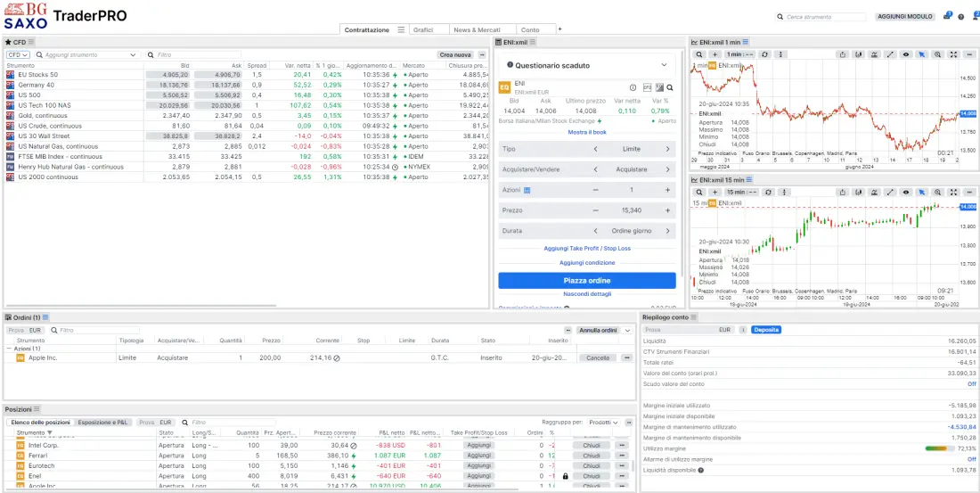Viewport: 980px width, 493px height.
Task: Toggle eye visibility in 15 min chart toolbar
Action: coord(906,192)
